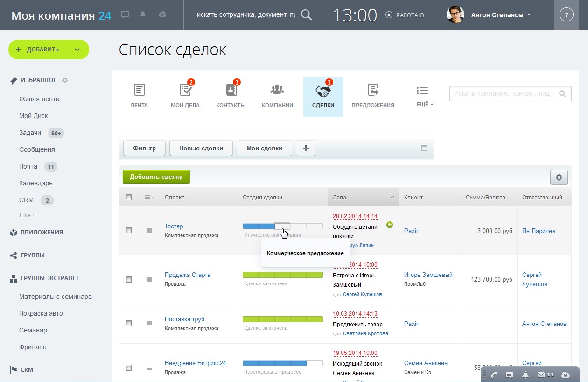Open the Внедрение Битрикс24 deal link

[195, 363]
